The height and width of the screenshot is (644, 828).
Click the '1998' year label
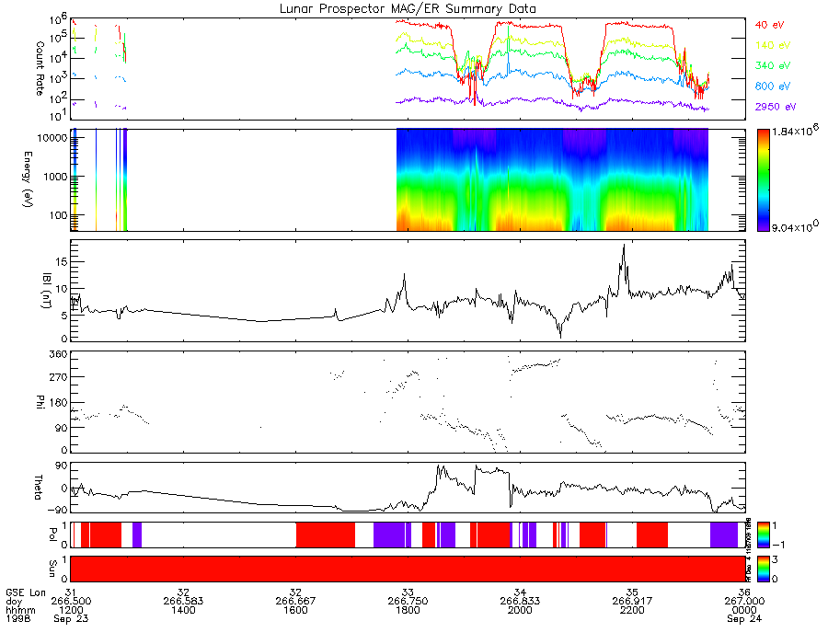tap(18, 618)
